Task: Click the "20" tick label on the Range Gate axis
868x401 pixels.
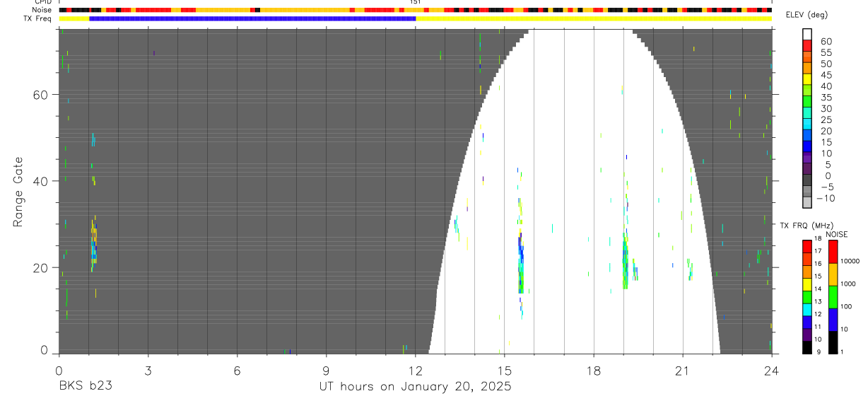Action: pos(40,267)
